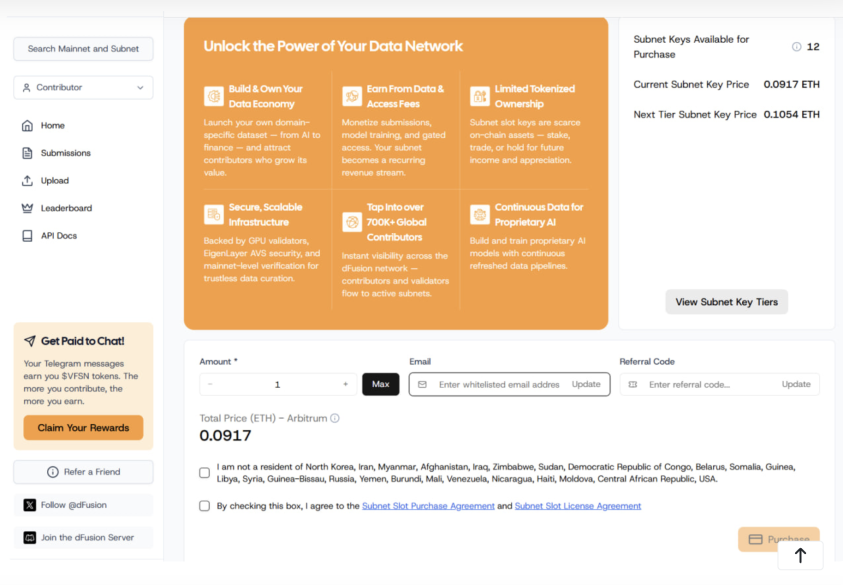The height and width of the screenshot is (585, 843).
Task: Decrease amount with the minus stepper
Action: click(x=210, y=384)
